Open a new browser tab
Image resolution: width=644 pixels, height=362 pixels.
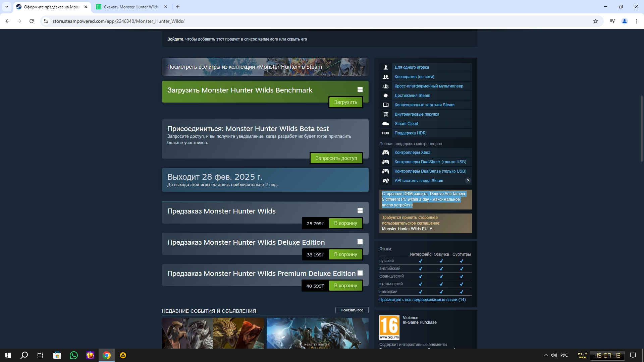(178, 7)
